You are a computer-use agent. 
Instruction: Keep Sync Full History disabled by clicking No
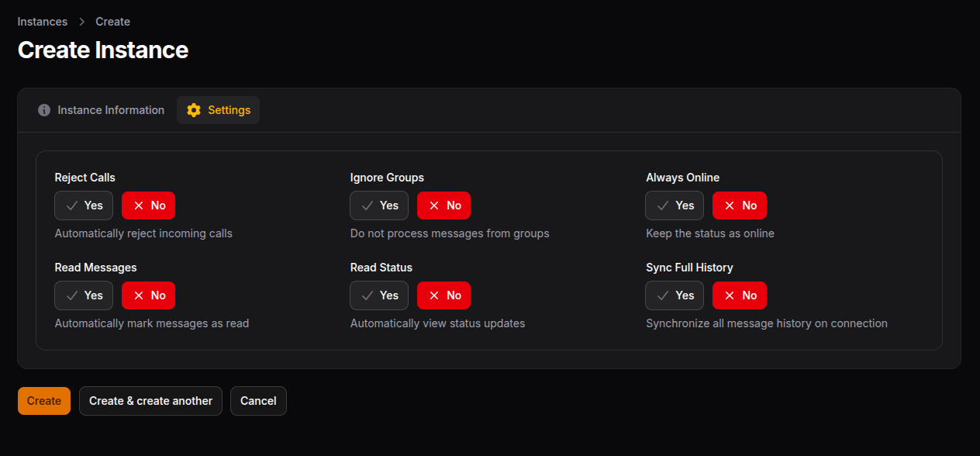[739, 295]
